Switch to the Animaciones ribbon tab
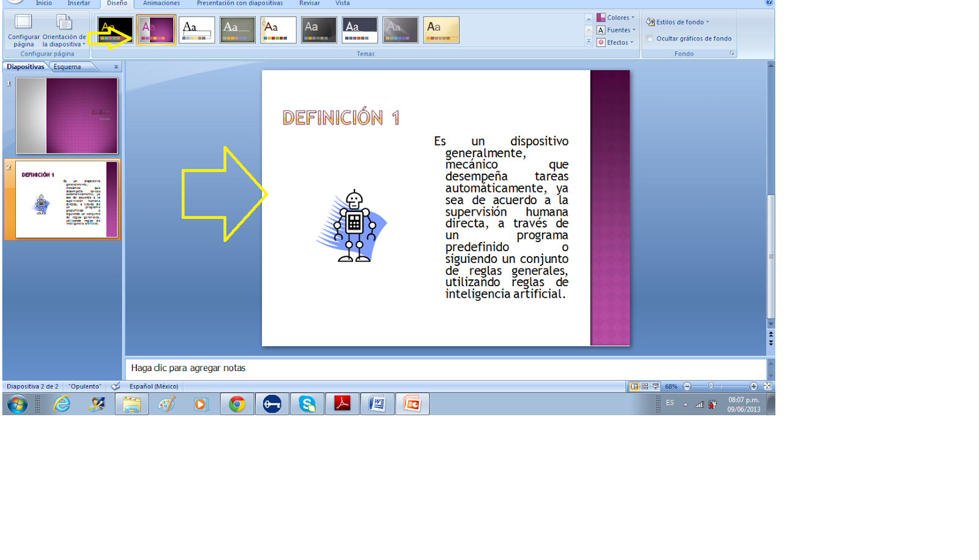 coord(160,4)
